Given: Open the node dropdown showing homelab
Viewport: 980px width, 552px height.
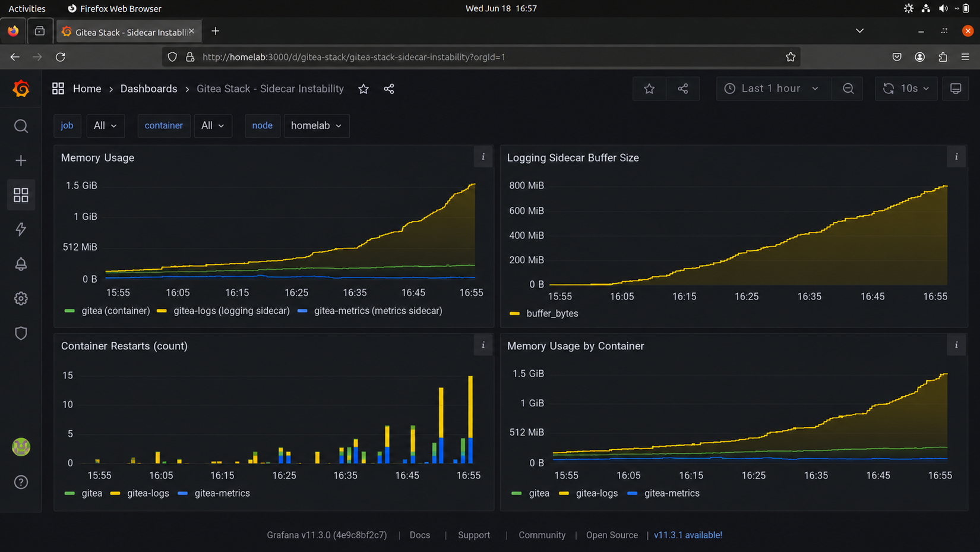Looking at the screenshot, I should (x=317, y=126).
